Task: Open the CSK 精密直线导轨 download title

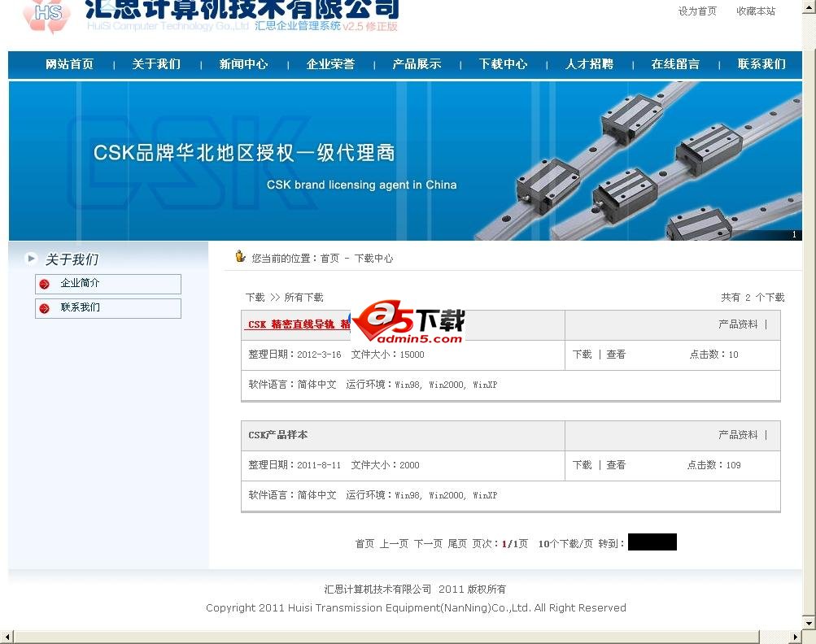Action: [299, 324]
